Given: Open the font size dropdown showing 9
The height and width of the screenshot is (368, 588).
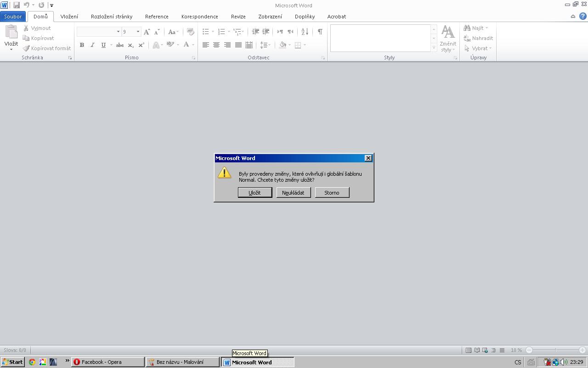Looking at the screenshot, I should point(138,32).
